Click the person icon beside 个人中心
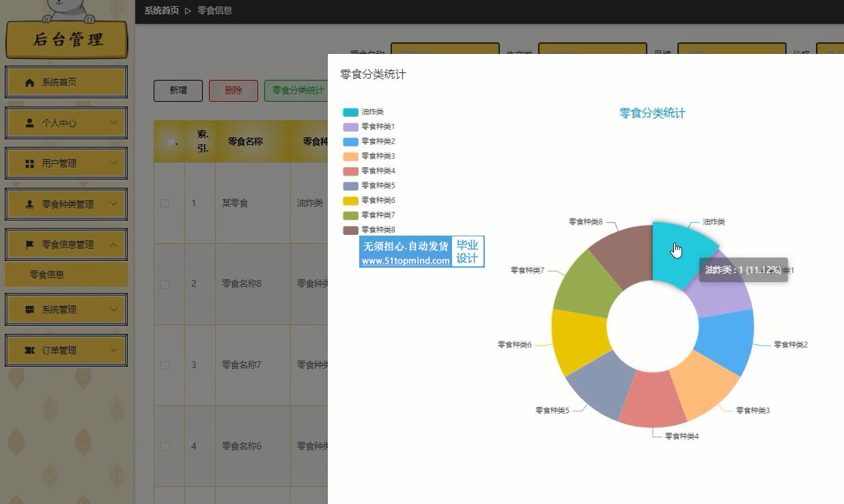844x504 pixels. (x=29, y=123)
